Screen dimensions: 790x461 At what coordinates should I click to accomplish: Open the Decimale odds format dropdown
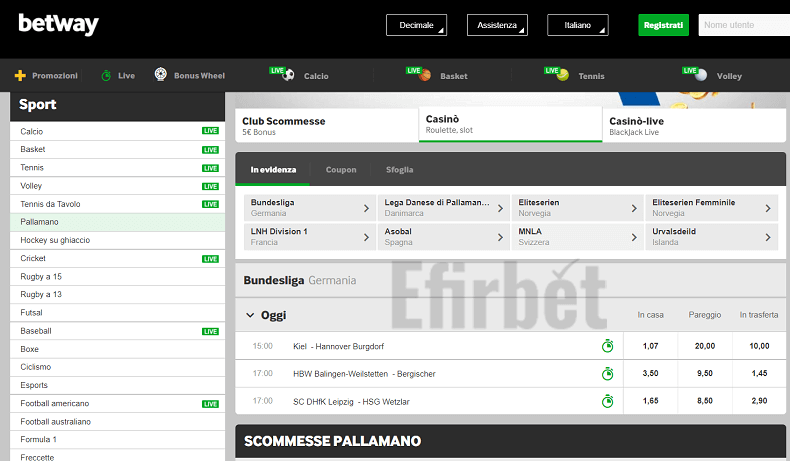pyautogui.click(x=416, y=25)
